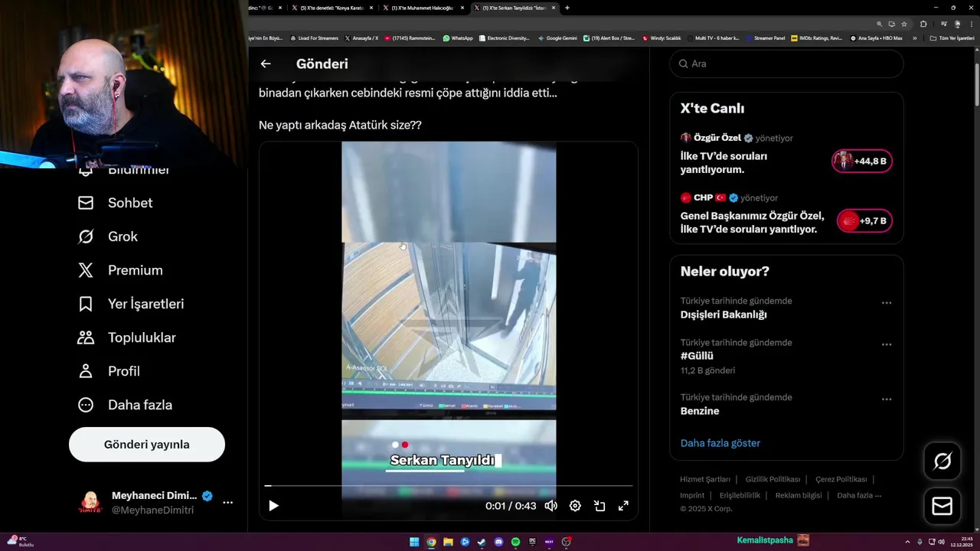
Task: Open Livad For Streamers bookmark
Action: coord(314,37)
